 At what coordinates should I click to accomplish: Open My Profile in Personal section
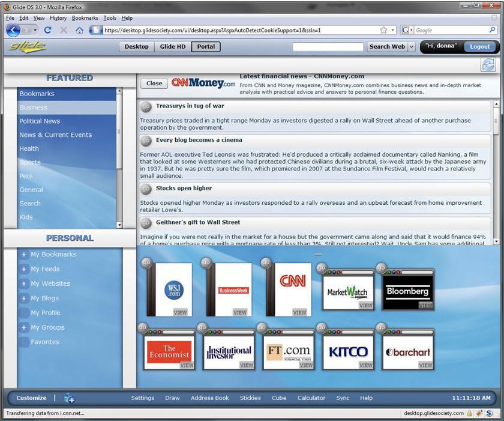coord(46,313)
